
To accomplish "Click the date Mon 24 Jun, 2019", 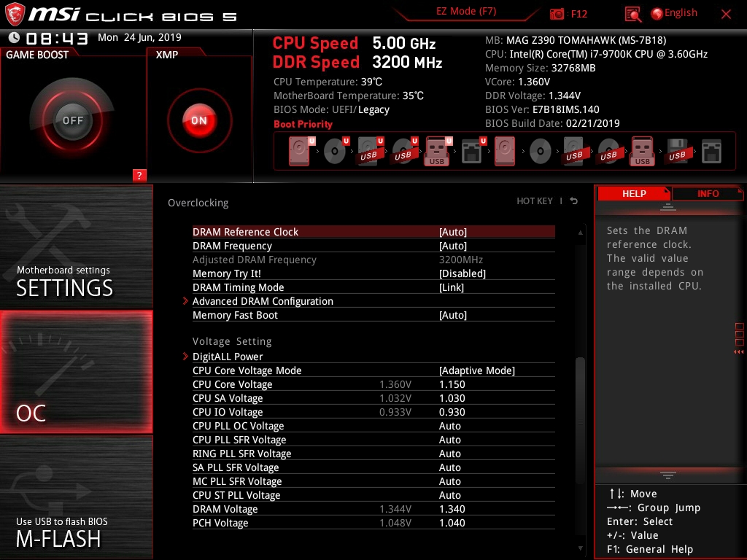I will coord(139,37).
